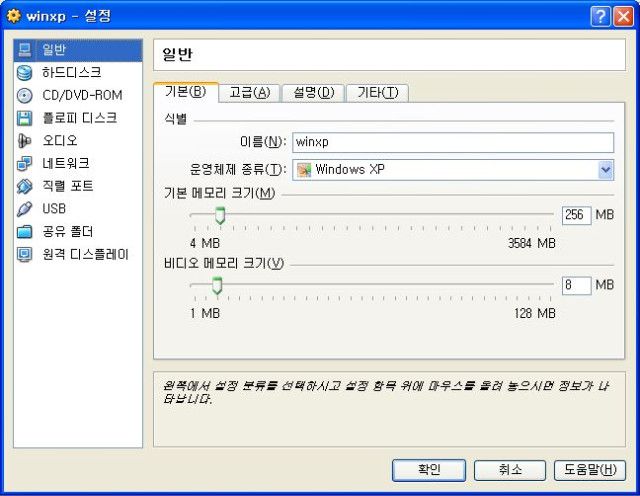640x496 pixels.
Task: Click the 1 MB minimum label
Action: point(205,314)
